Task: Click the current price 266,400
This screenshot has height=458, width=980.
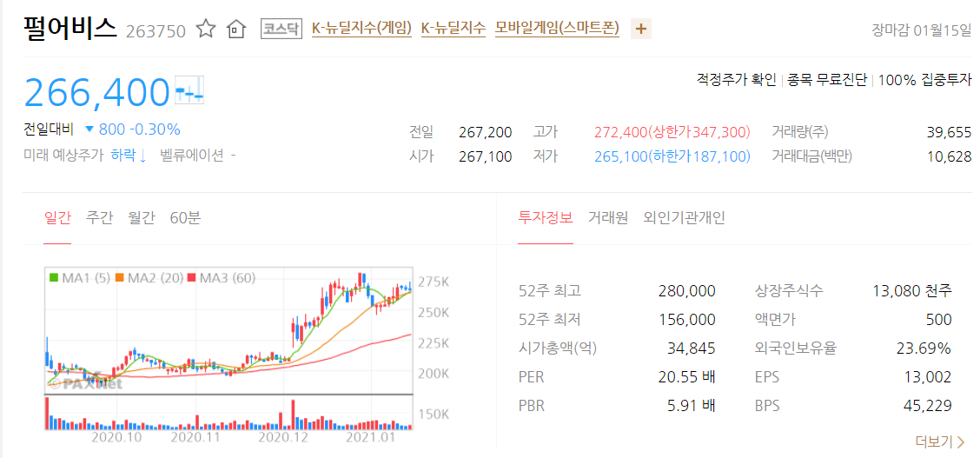Action: tap(97, 91)
